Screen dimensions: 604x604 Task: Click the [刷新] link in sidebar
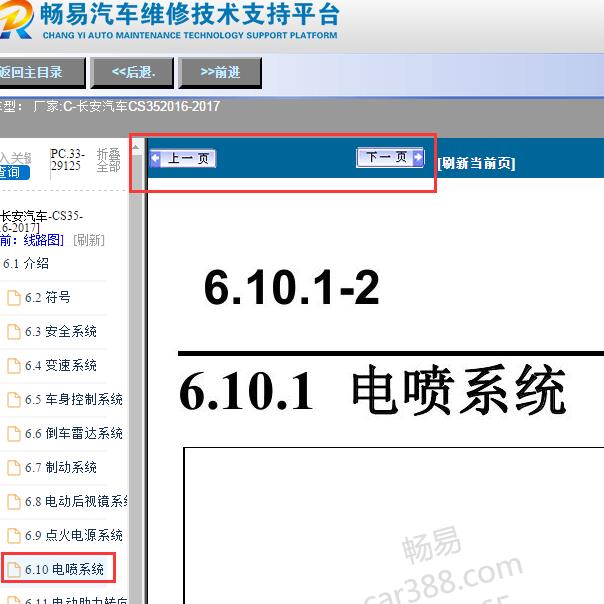pyautogui.click(x=89, y=240)
